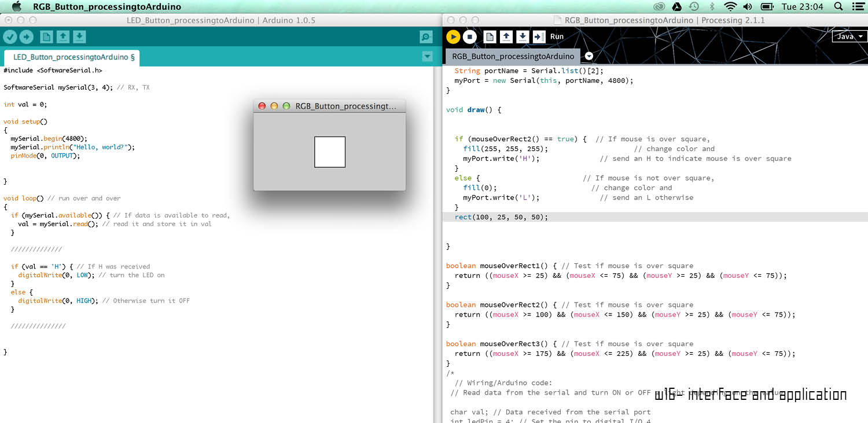
Task: Close the running RGB_Button sketch window
Action: pyautogui.click(x=262, y=106)
